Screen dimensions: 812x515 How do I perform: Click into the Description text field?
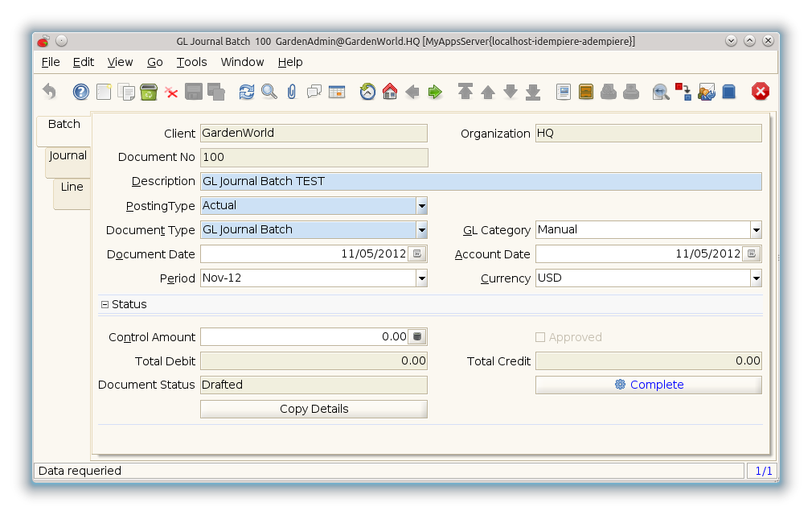[480, 182]
